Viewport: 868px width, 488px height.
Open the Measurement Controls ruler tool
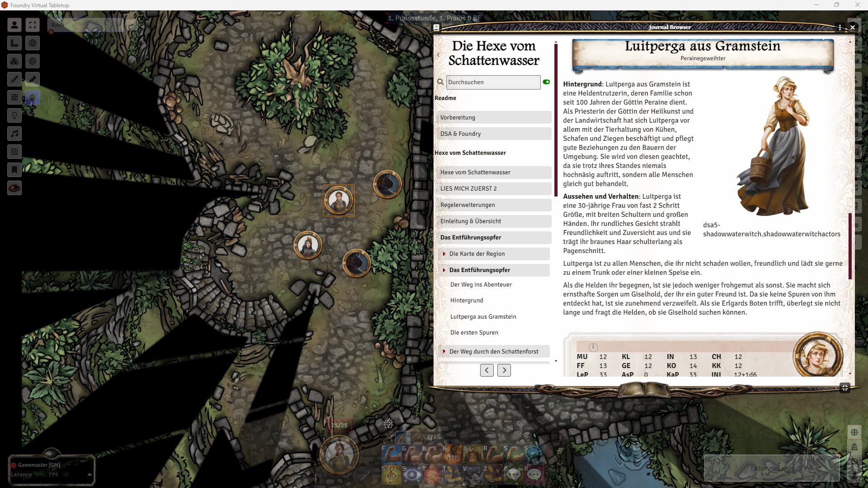(x=14, y=43)
